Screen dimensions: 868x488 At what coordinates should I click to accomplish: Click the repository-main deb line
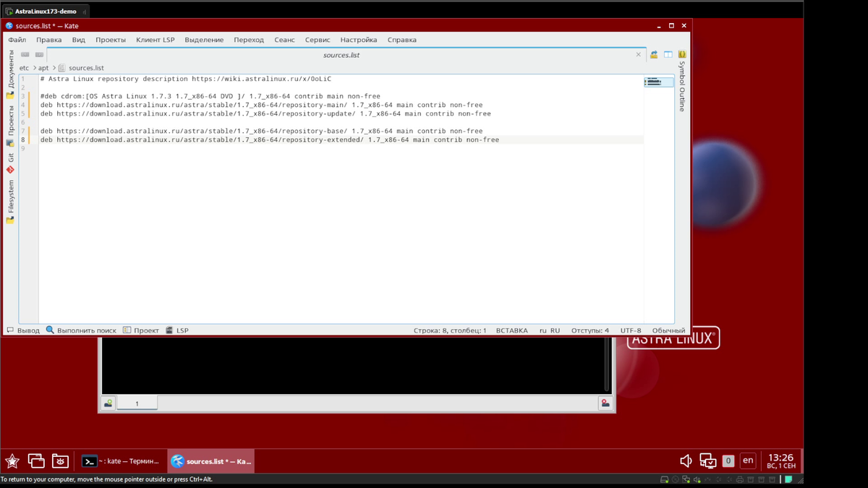pyautogui.click(x=262, y=105)
